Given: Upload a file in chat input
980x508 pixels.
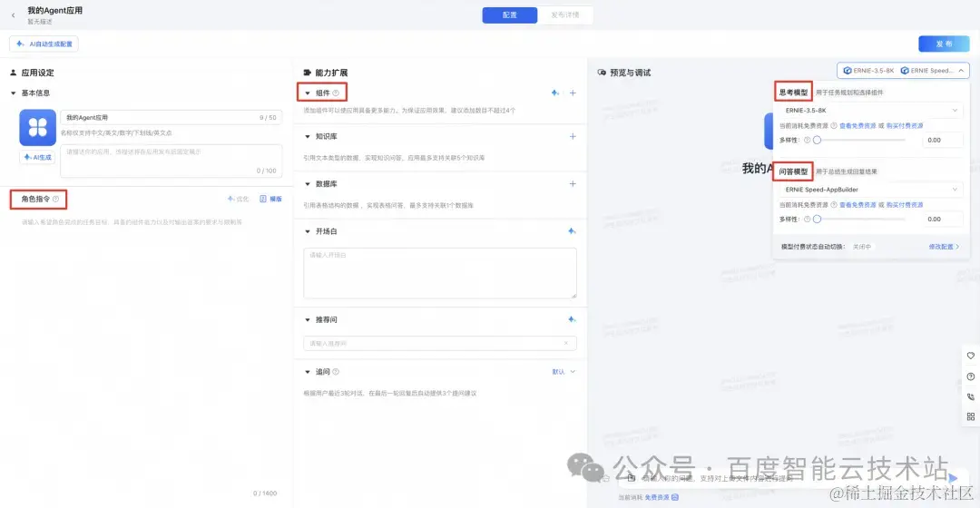Looking at the screenshot, I should pos(632,478).
